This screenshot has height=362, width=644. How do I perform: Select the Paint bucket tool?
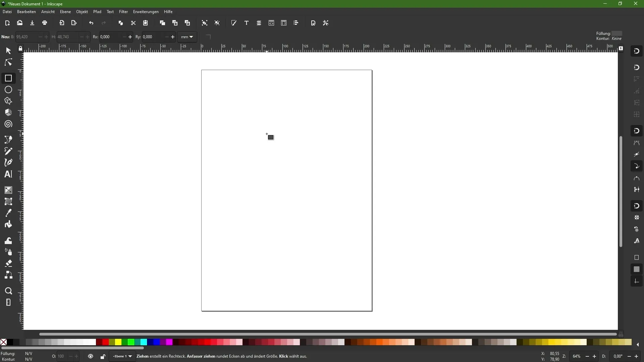(x=8, y=225)
